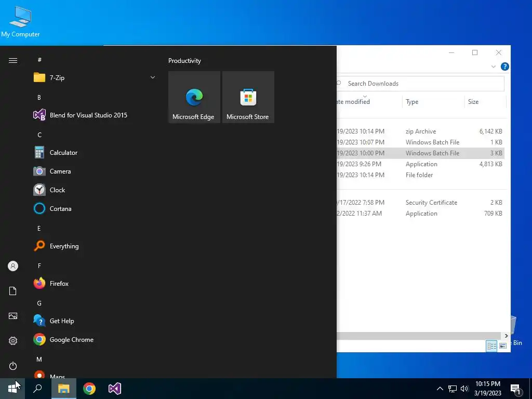Sort by the Size column header
Viewport: 532px width, 399px height.
click(485, 102)
